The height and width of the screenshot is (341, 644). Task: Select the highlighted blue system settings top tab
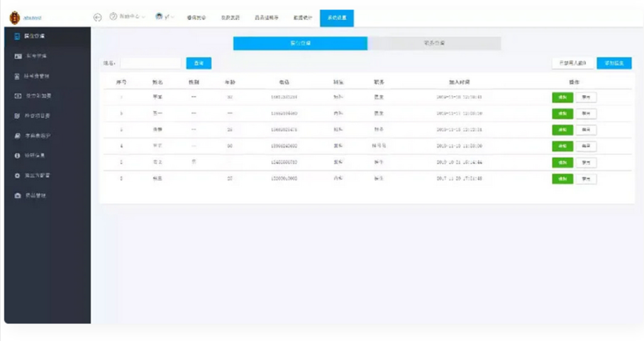point(337,18)
